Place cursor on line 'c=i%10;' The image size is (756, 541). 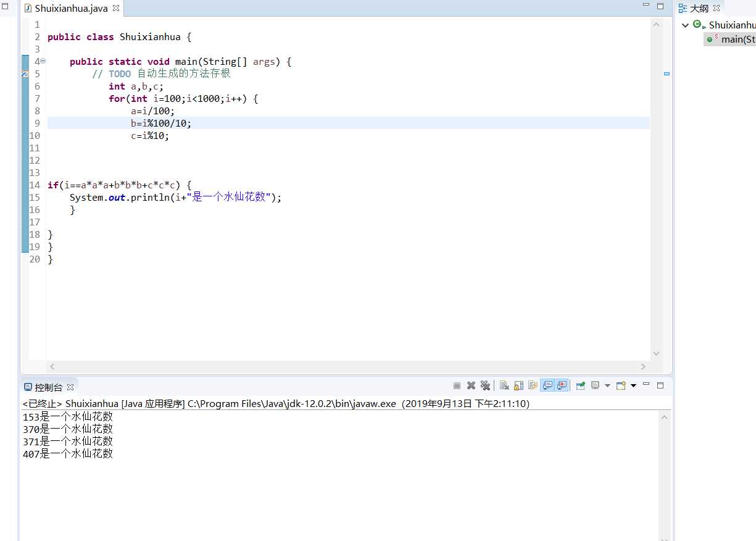(149, 135)
